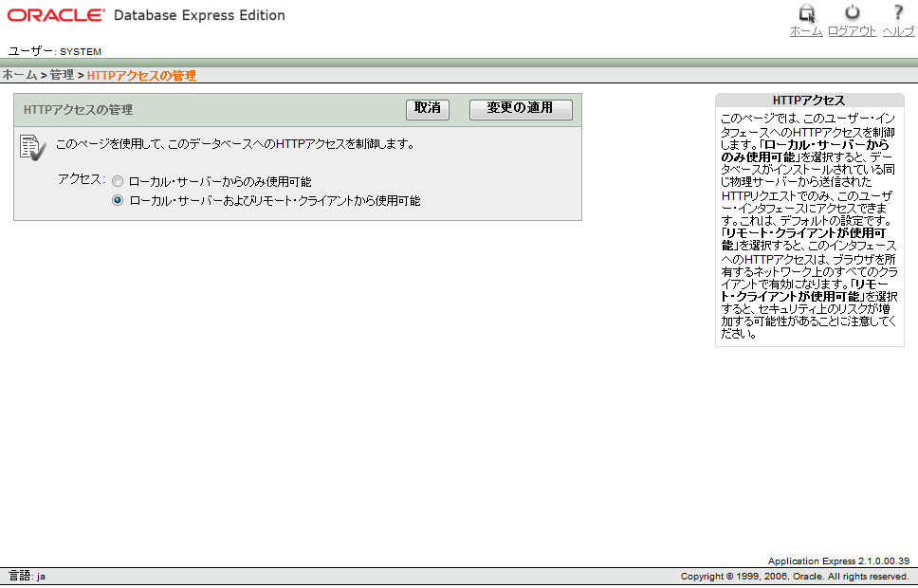Click the Database Express Edition title text
The width and height of the screenshot is (918, 588).
click(199, 15)
